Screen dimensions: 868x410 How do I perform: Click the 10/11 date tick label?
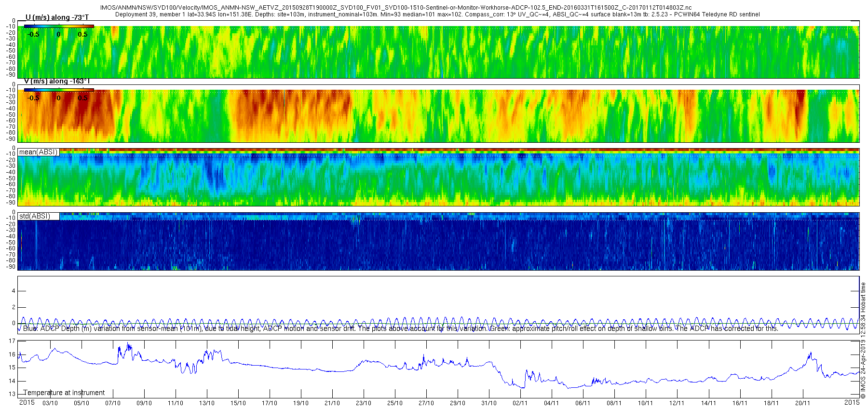646,403
